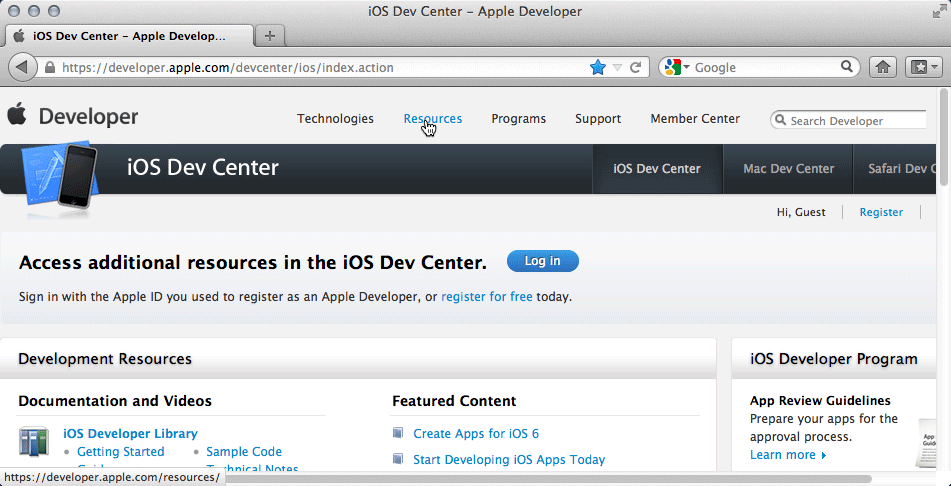The height and width of the screenshot is (486, 951).
Task: Open the Getting Started link
Action: tap(121, 451)
